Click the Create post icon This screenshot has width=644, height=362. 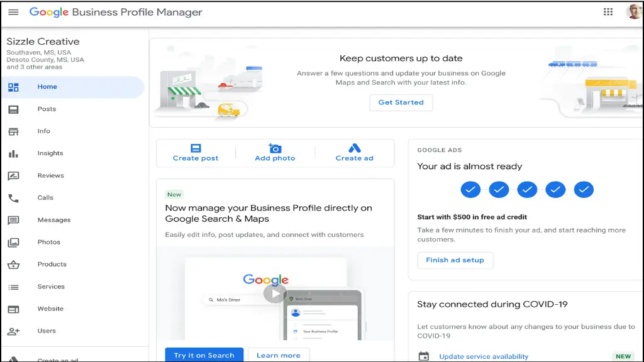[196, 148]
